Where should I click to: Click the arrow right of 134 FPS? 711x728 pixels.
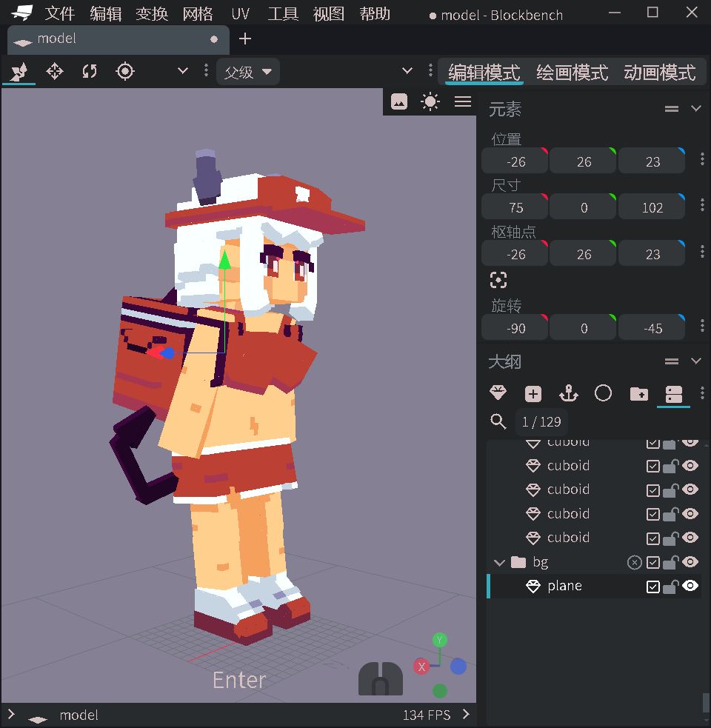click(x=467, y=714)
